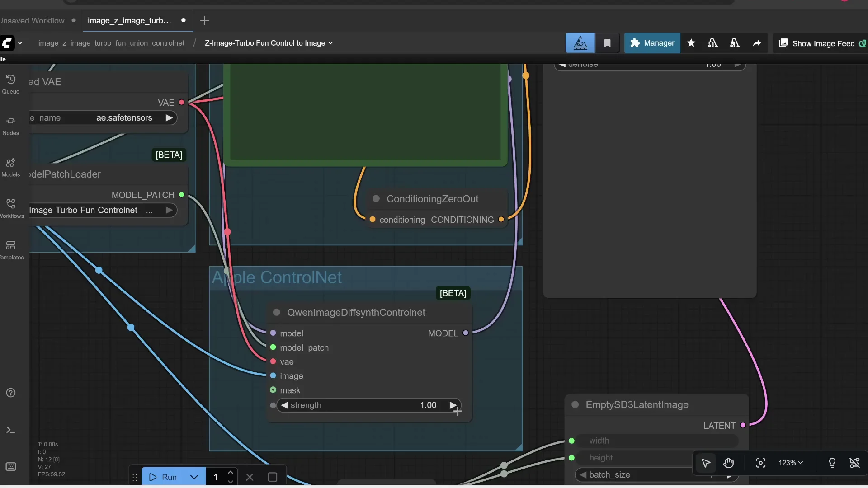The height and width of the screenshot is (488, 868).
Task: Select the pan hand tool
Action: click(x=729, y=463)
